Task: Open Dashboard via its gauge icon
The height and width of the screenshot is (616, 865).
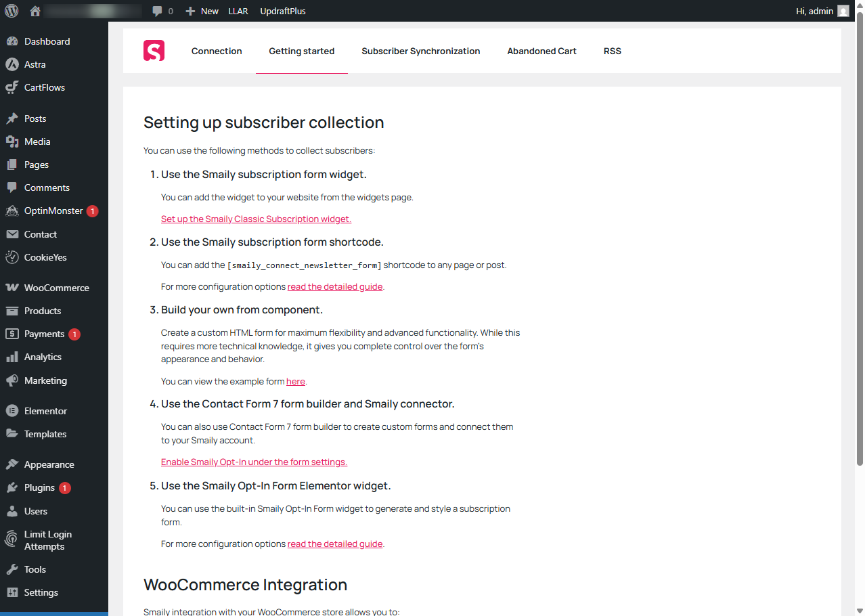Action: tap(12, 41)
